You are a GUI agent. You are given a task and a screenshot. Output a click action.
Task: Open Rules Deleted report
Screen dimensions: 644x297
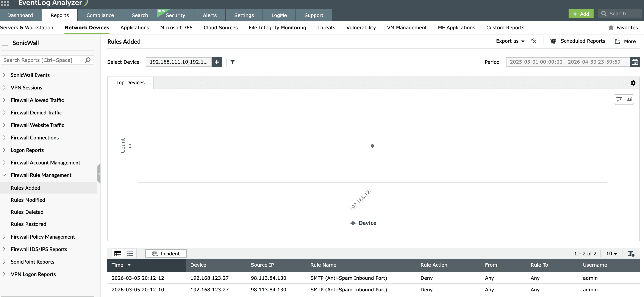click(27, 212)
